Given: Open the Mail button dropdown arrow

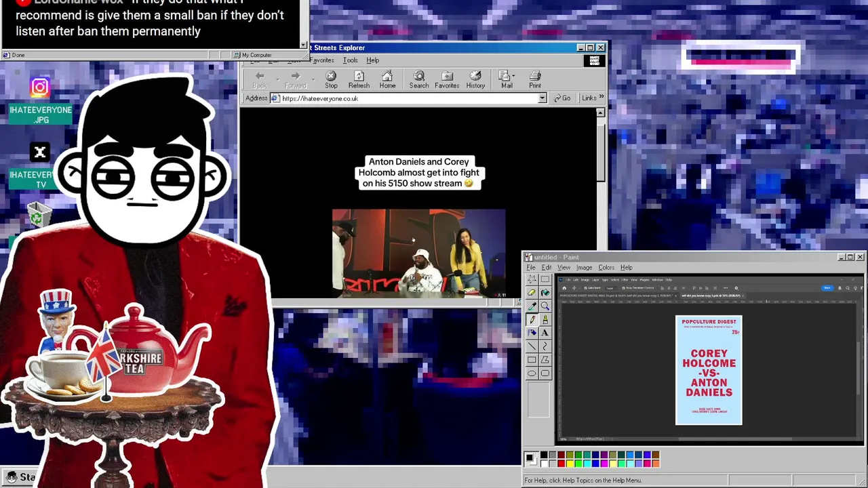Looking at the screenshot, I should [514, 75].
